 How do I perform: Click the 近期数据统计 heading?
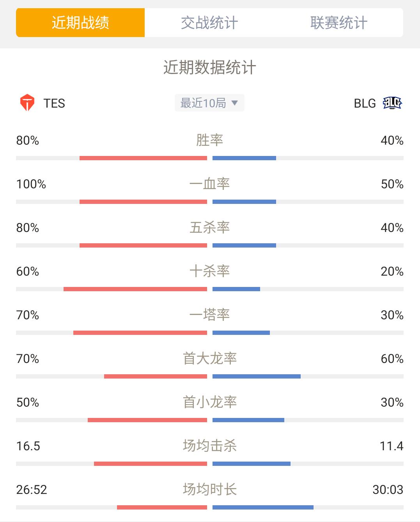click(x=209, y=67)
